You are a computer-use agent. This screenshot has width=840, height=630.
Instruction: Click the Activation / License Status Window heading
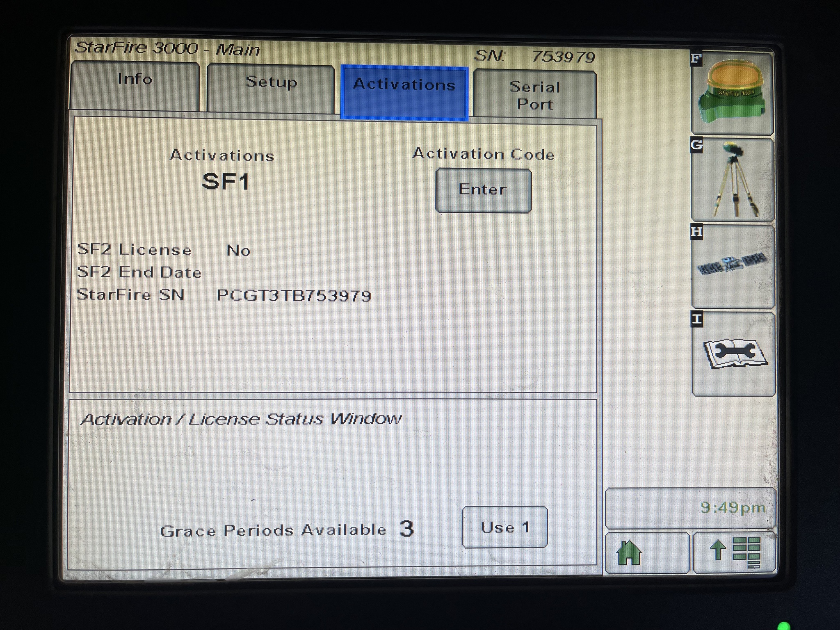[241, 419]
